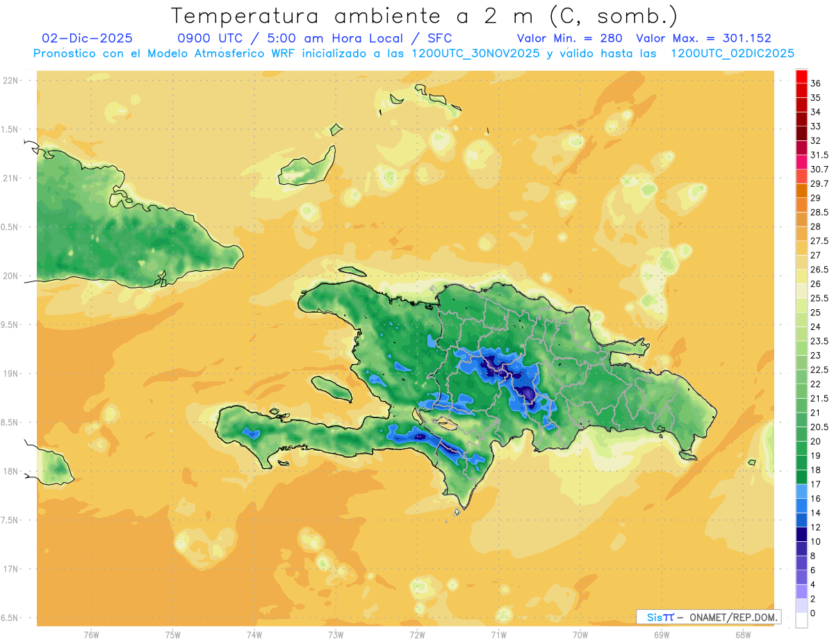Click the '69W' longitude axis label
The image size is (834, 644).
[x=662, y=635]
